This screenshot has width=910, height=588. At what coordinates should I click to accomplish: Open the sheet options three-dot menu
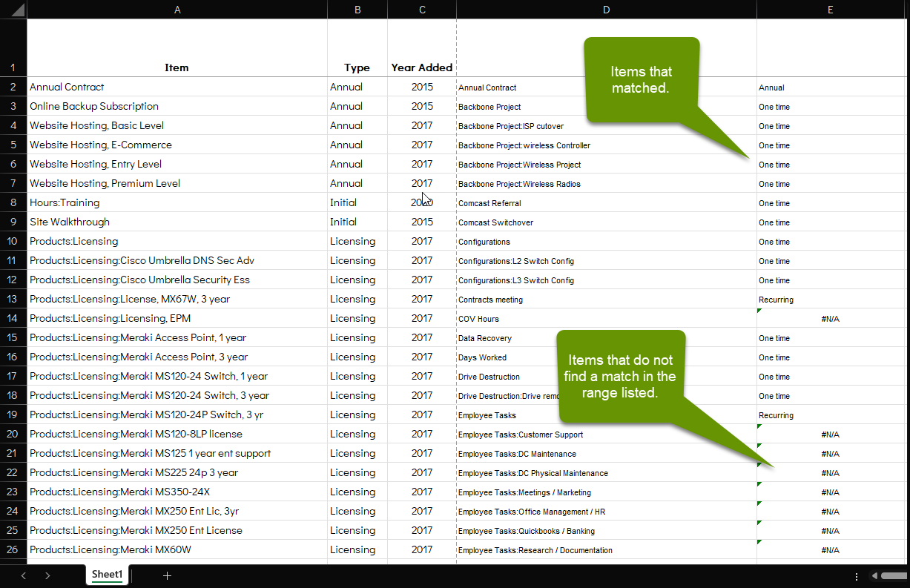coord(857,575)
